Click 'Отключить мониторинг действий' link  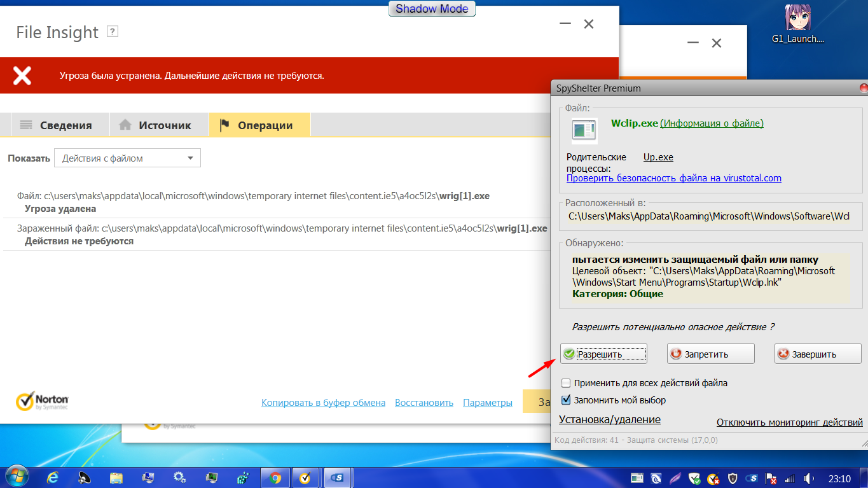pyautogui.click(x=790, y=422)
